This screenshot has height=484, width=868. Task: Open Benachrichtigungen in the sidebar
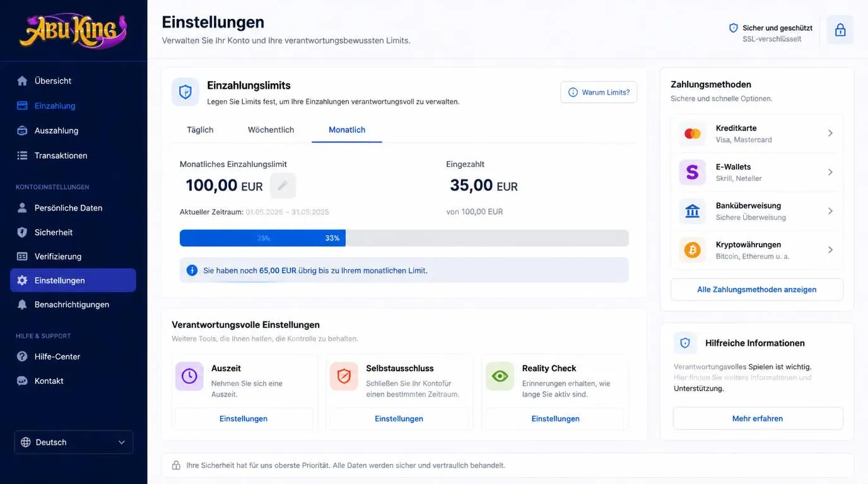(x=73, y=304)
